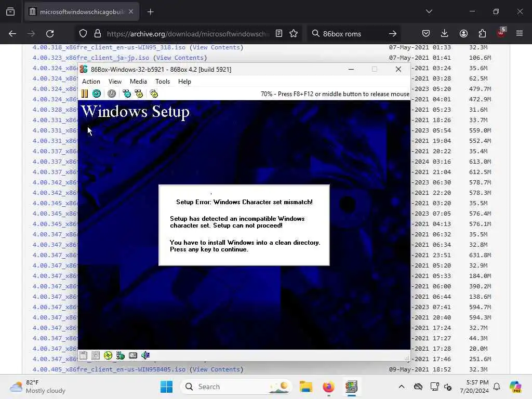This screenshot has height=399, width=532.
Task: Show hidden system tray icons
Action: (x=402, y=387)
